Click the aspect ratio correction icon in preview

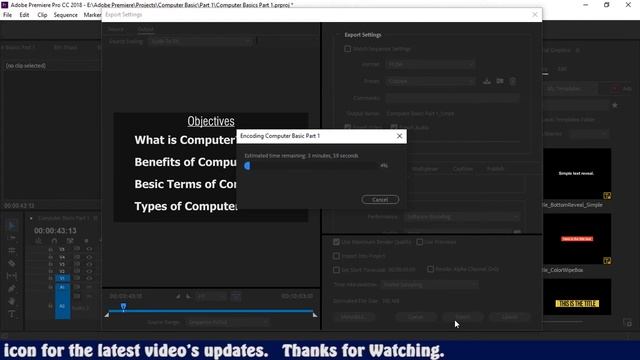click(x=236, y=296)
